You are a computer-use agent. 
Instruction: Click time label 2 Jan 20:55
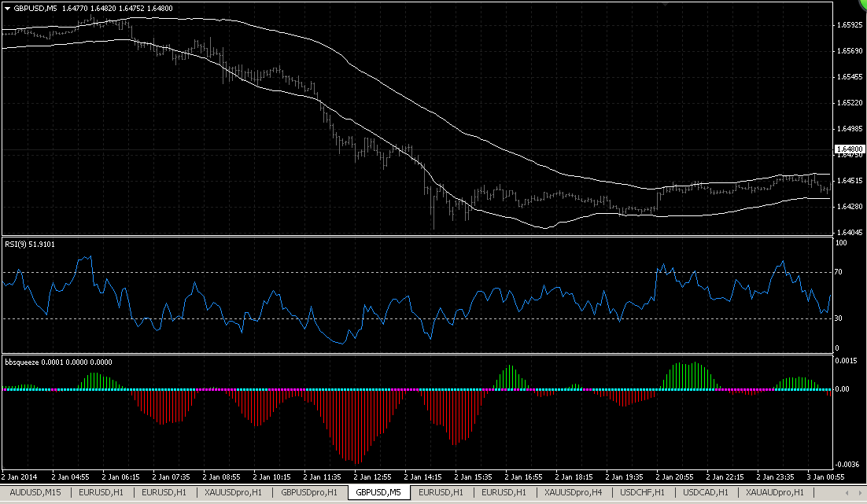coord(674,477)
